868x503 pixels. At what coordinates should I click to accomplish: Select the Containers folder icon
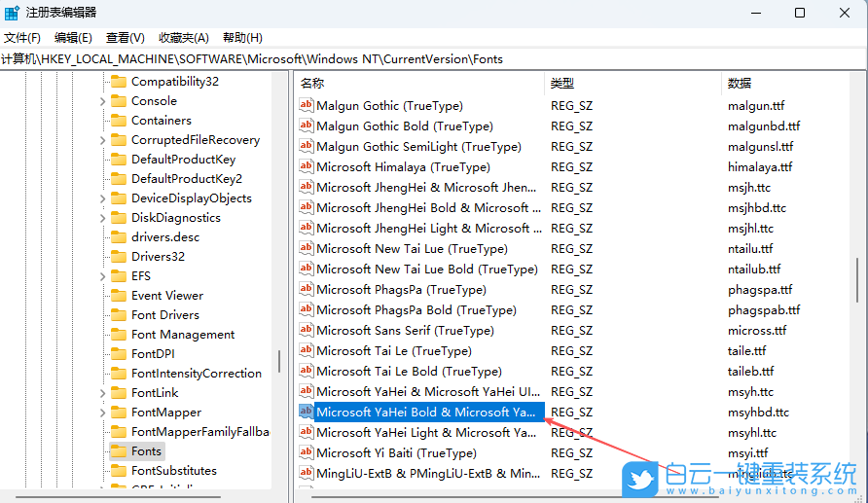point(119,121)
